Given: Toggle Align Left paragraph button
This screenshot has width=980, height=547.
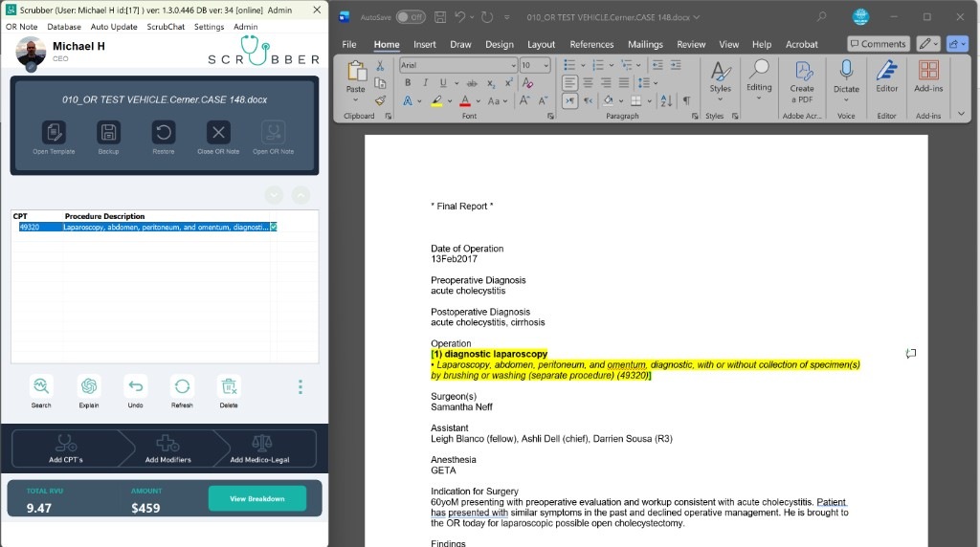Looking at the screenshot, I should (x=569, y=83).
